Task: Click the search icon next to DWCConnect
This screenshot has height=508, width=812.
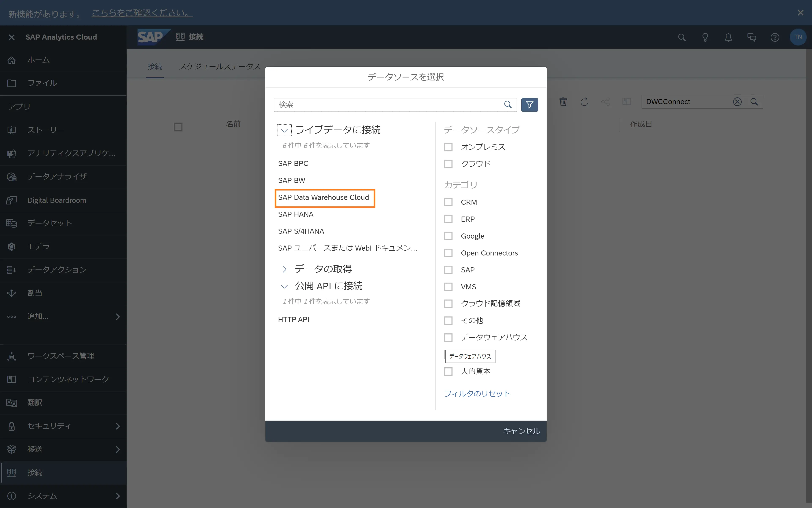Action: [x=754, y=102]
